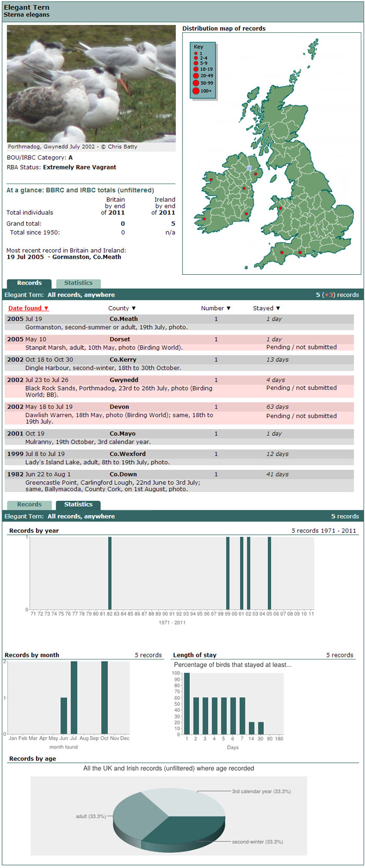Viewport: 365px width, 868px height.
Task: Click the Devon red dot on map
Action: pos(282,252)
